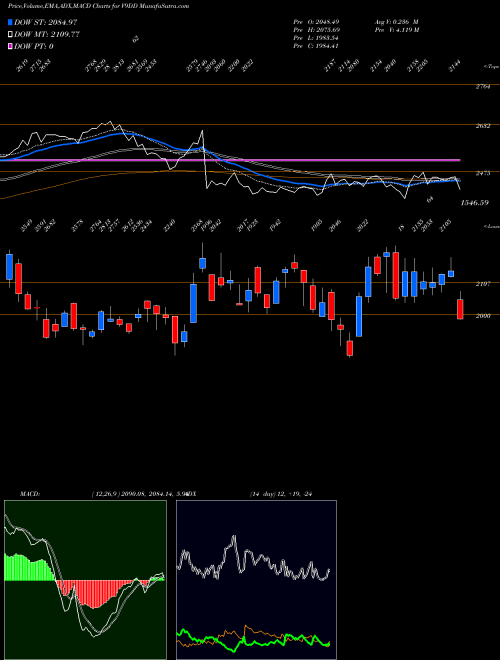Click the chart title mentioning MunafaSutra.com
The height and width of the screenshot is (660, 500).
tap(99, 6)
